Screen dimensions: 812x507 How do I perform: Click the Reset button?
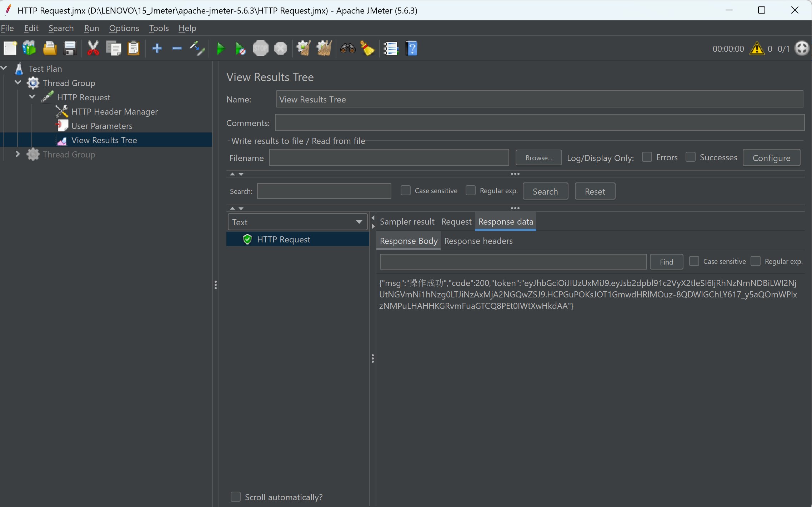(595, 191)
